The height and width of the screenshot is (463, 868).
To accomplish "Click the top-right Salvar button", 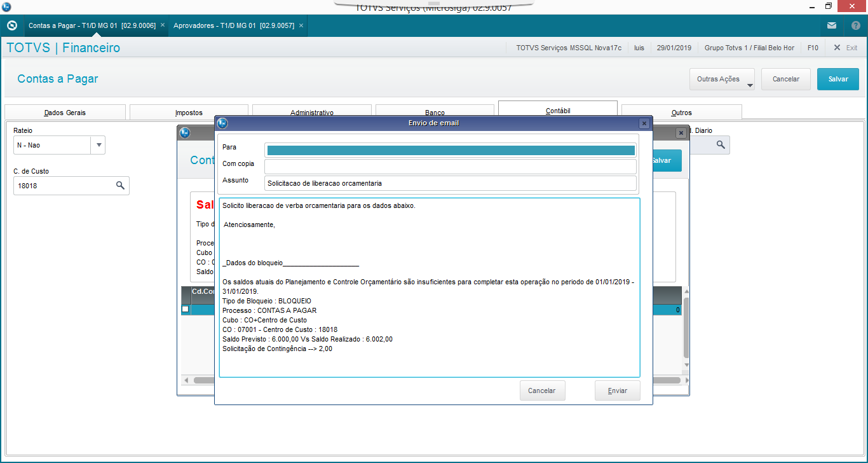I will (x=838, y=79).
